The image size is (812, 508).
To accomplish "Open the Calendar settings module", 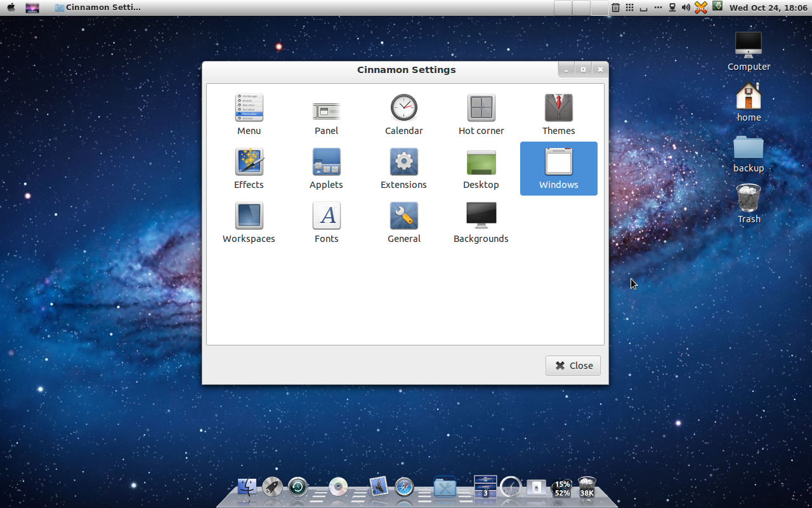I will 403,115.
